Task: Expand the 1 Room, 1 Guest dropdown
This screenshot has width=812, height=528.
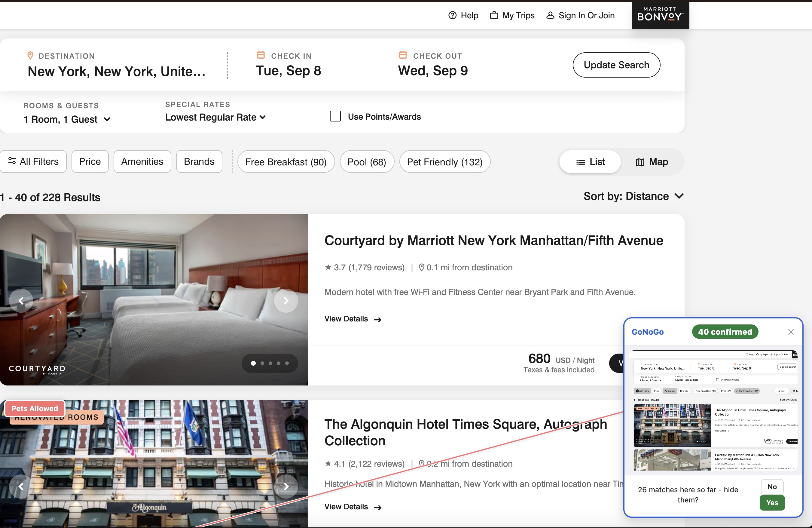Action: (x=67, y=119)
